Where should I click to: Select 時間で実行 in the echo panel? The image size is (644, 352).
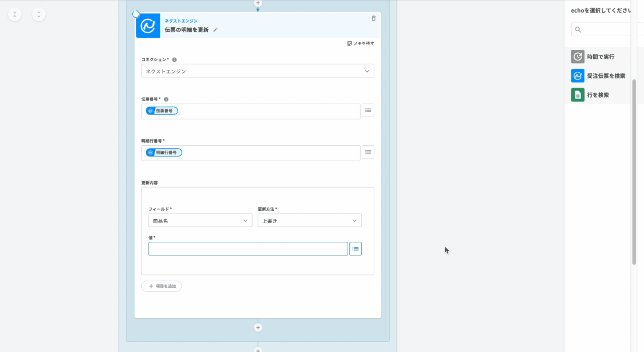(x=600, y=57)
